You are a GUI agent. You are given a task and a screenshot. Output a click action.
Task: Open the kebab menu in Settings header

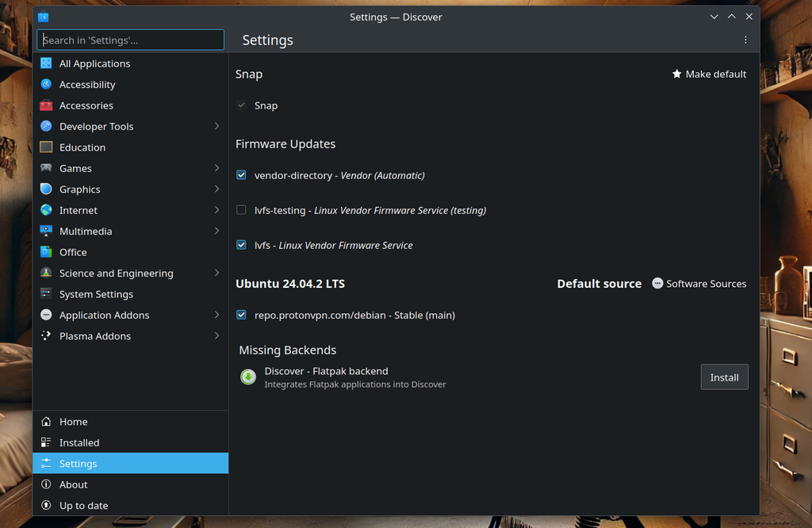pos(745,40)
